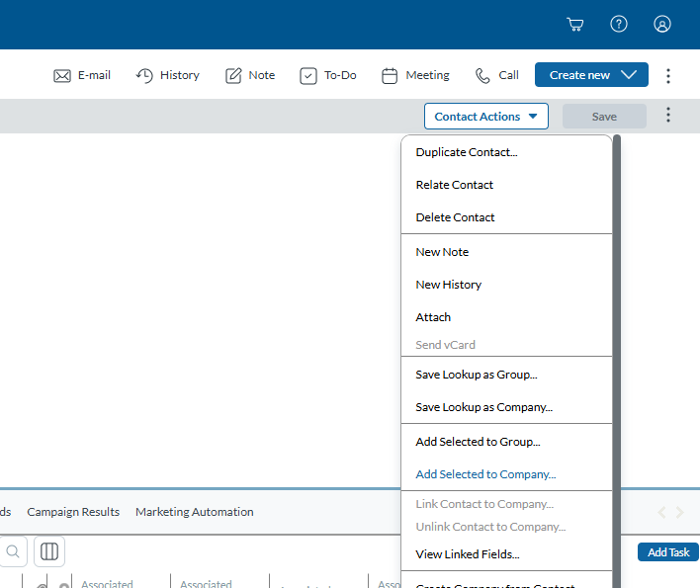700x588 pixels.
Task: Click the To-Do toolbar label
Action: [x=340, y=75]
